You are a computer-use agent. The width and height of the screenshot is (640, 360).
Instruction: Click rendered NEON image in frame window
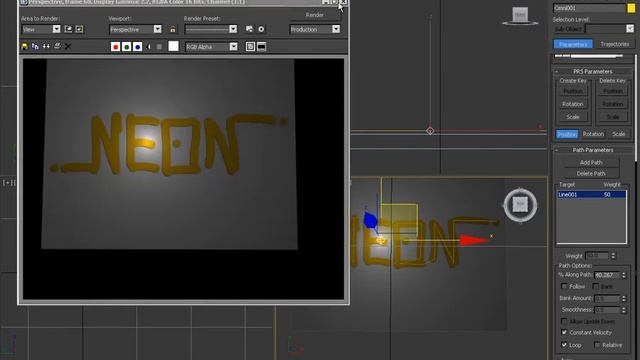tap(183, 179)
